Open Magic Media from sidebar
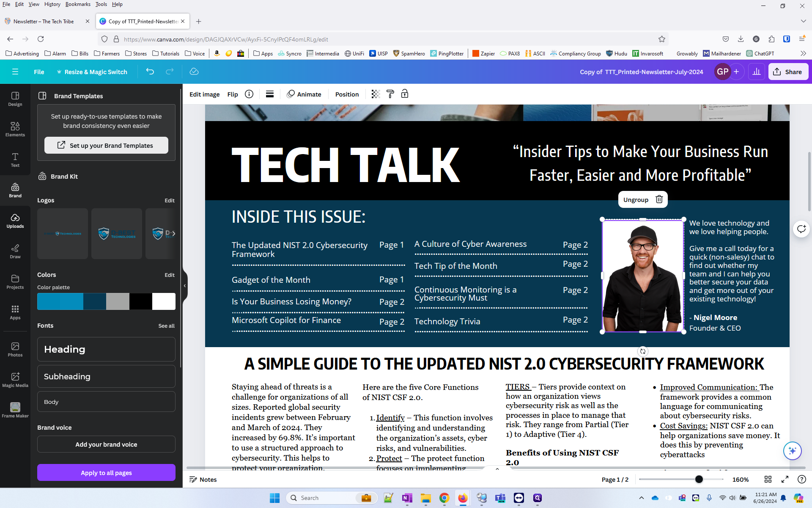812x508 pixels. point(15,380)
